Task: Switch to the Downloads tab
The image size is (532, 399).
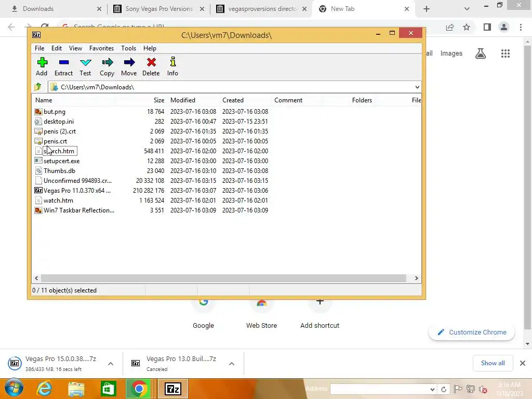Action: [54, 9]
